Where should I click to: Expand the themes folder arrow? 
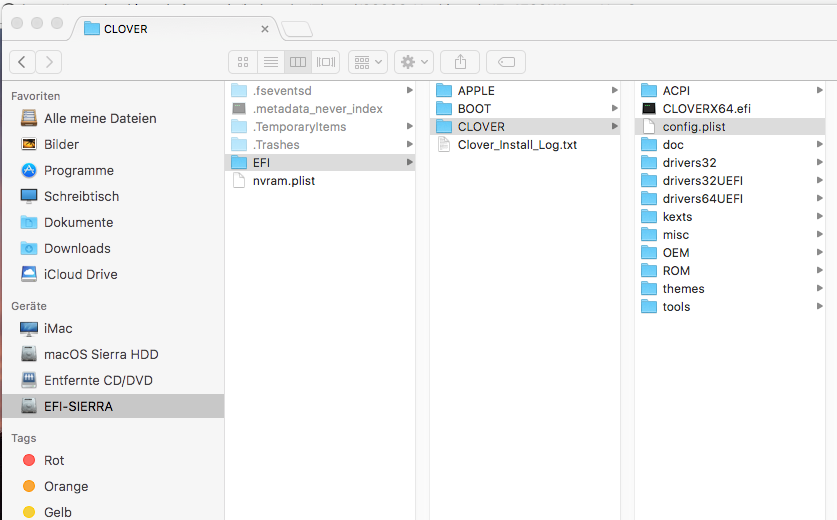tap(819, 288)
